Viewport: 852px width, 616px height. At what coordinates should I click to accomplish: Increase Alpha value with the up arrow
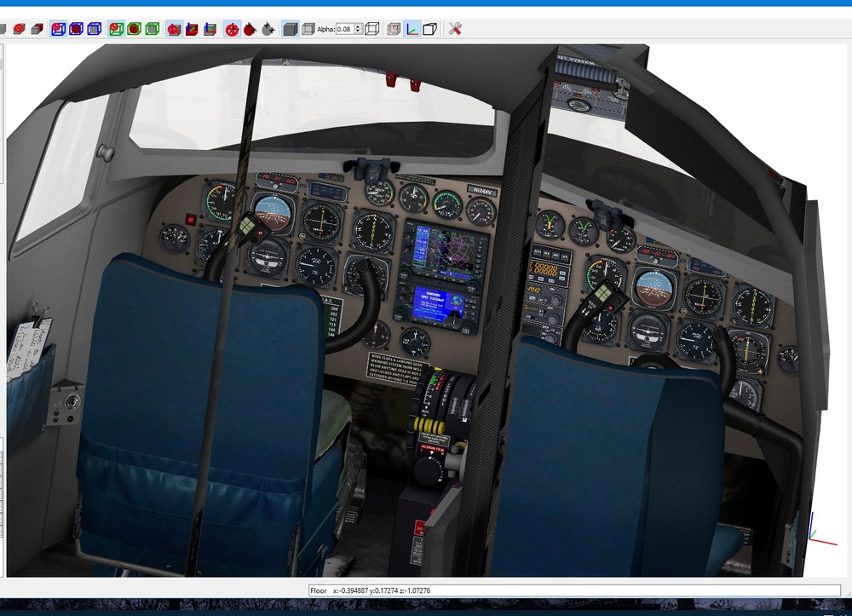coord(359,26)
